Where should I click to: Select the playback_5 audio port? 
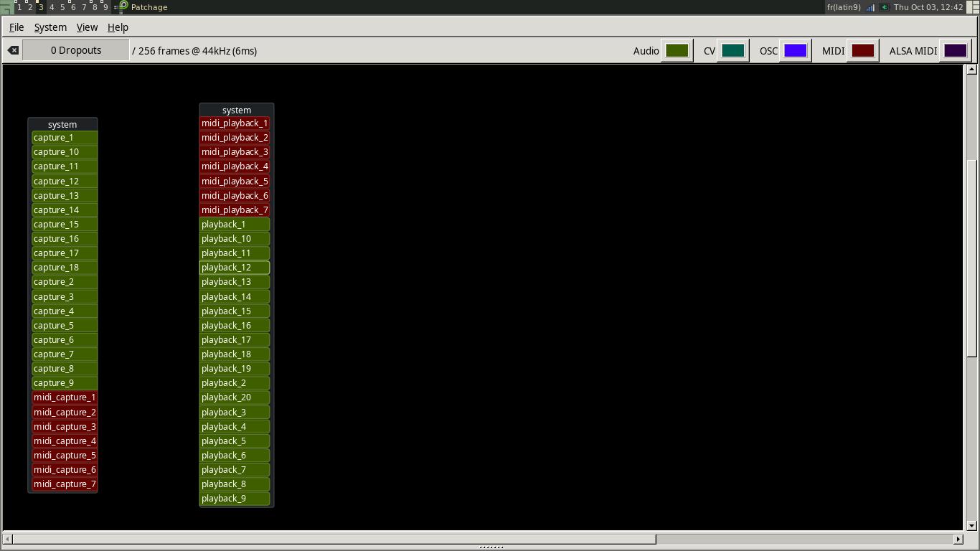coord(235,441)
